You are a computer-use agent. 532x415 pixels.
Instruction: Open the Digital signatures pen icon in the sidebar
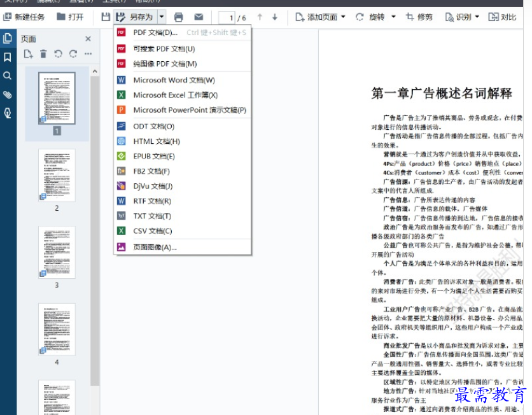pos(8,113)
